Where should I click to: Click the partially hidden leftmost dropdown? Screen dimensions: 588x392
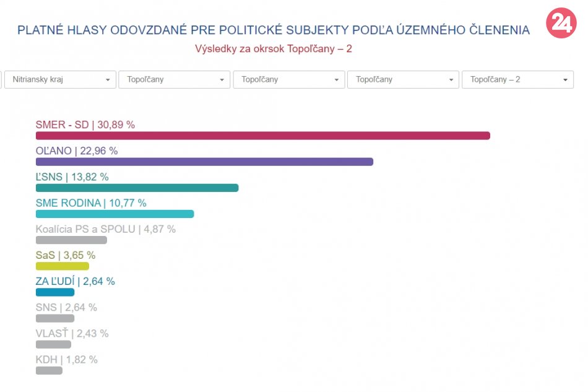click(1, 80)
